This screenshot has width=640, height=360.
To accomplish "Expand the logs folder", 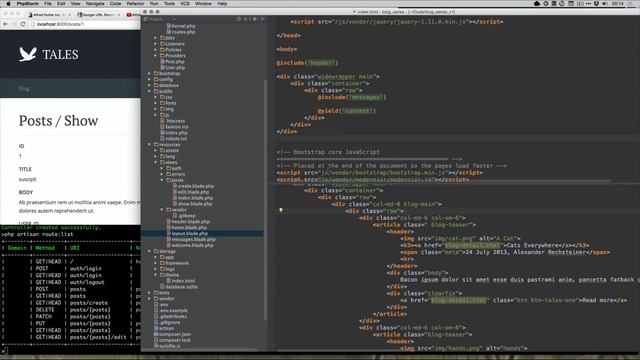I will [156, 269].
